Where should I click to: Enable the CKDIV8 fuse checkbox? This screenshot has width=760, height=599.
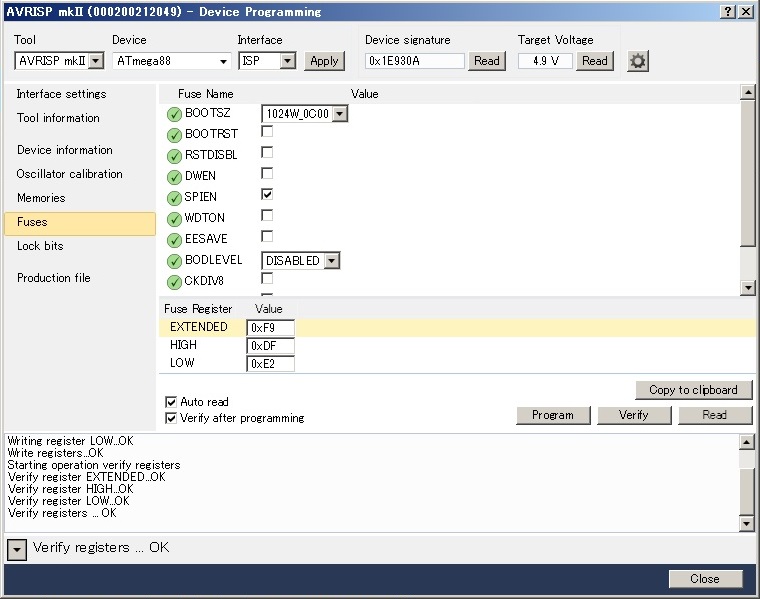click(x=267, y=278)
